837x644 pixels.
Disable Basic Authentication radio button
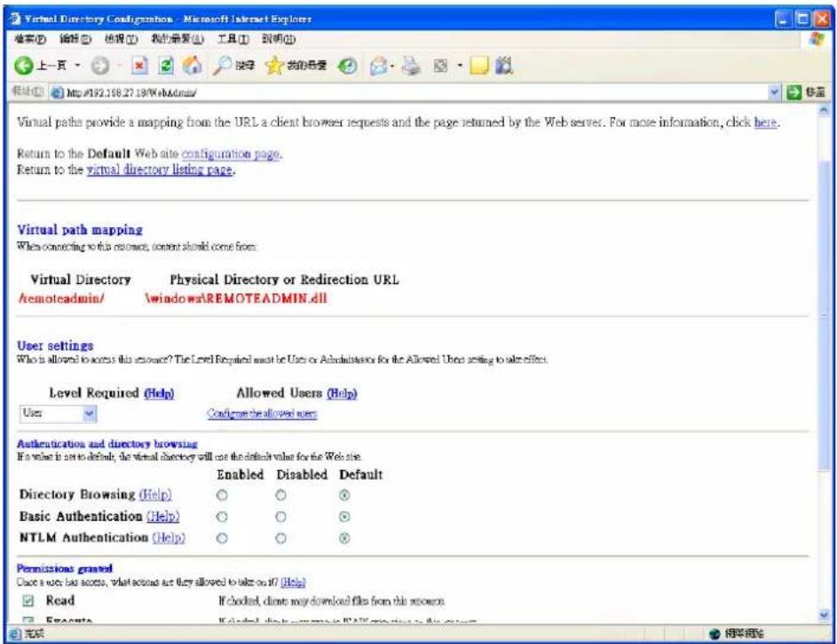pyautogui.click(x=280, y=516)
